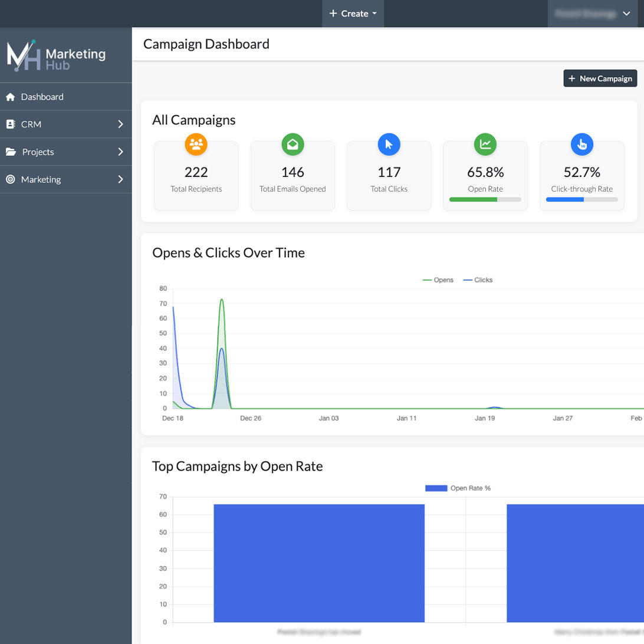The image size is (644, 644).
Task: Click the Projects folder icon in sidebar
Action: click(x=11, y=152)
